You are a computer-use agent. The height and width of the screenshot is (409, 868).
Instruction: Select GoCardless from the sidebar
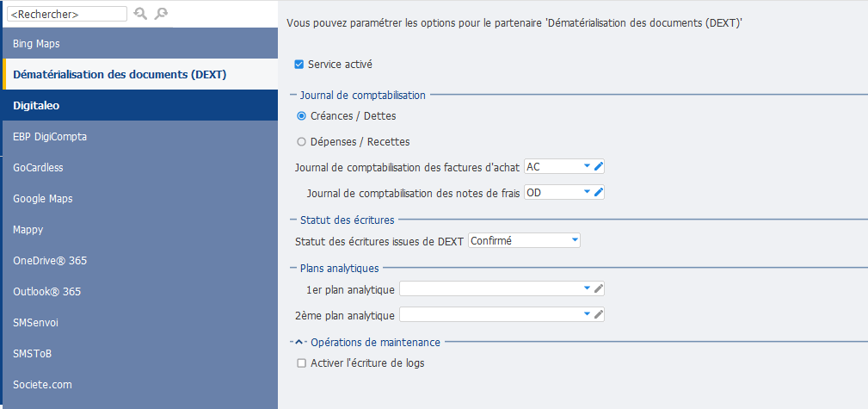(139, 167)
